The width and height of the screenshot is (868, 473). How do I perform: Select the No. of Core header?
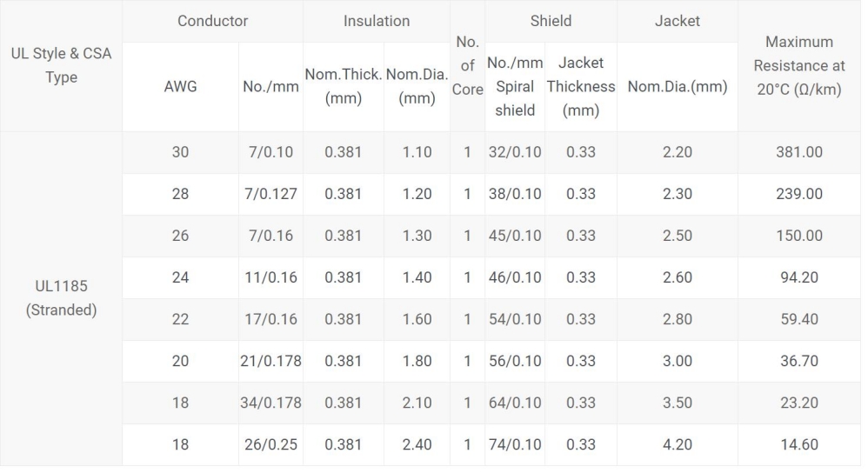pos(467,66)
